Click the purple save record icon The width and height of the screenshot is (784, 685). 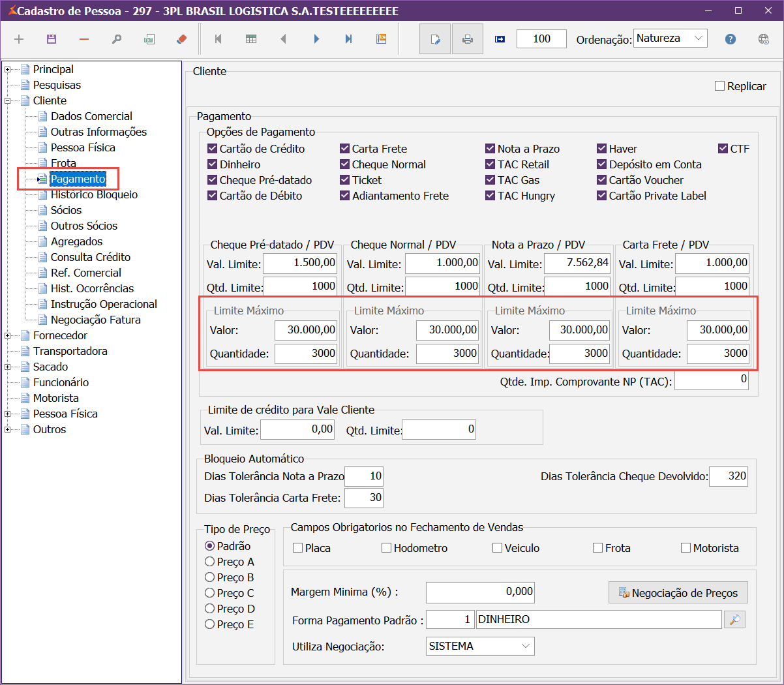coord(52,39)
